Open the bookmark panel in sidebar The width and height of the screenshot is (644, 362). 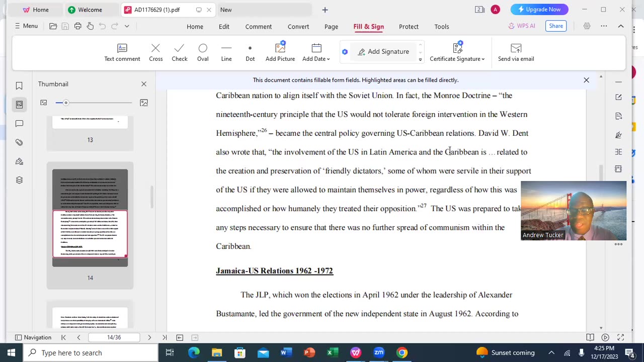click(x=19, y=86)
